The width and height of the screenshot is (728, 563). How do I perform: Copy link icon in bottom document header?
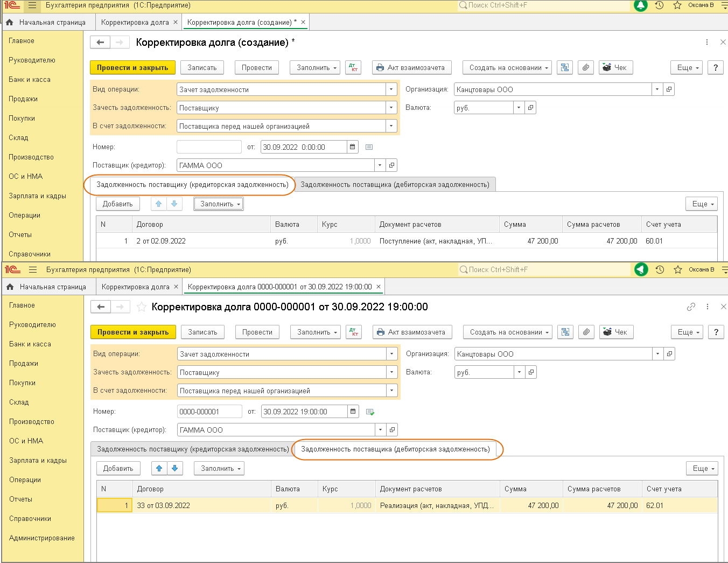tap(691, 307)
